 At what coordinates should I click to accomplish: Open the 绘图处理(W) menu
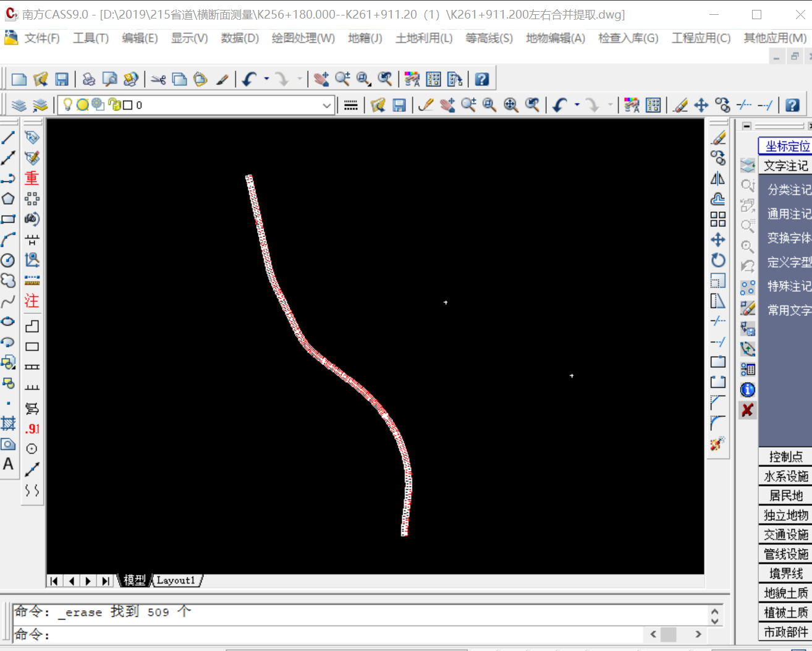(x=303, y=38)
